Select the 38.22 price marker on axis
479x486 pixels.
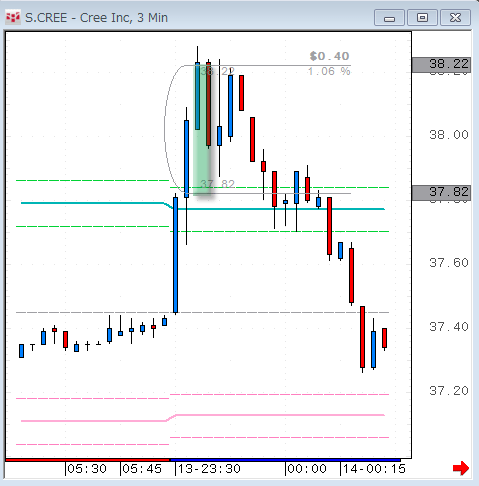click(x=441, y=64)
